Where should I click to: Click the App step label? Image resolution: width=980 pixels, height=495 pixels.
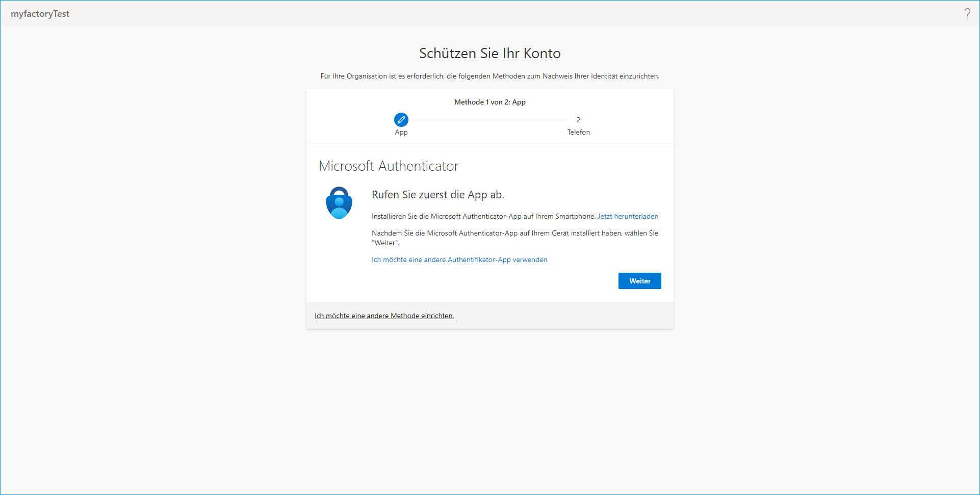(401, 132)
